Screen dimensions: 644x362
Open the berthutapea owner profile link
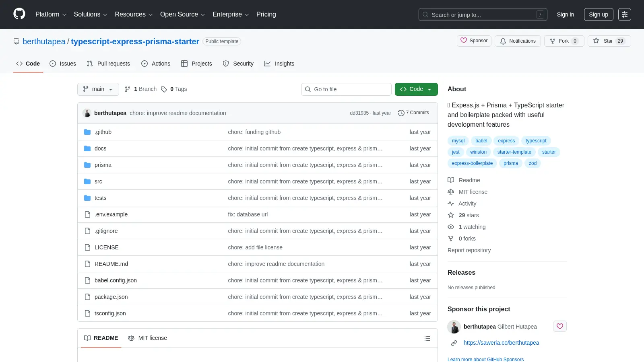pos(44,41)
